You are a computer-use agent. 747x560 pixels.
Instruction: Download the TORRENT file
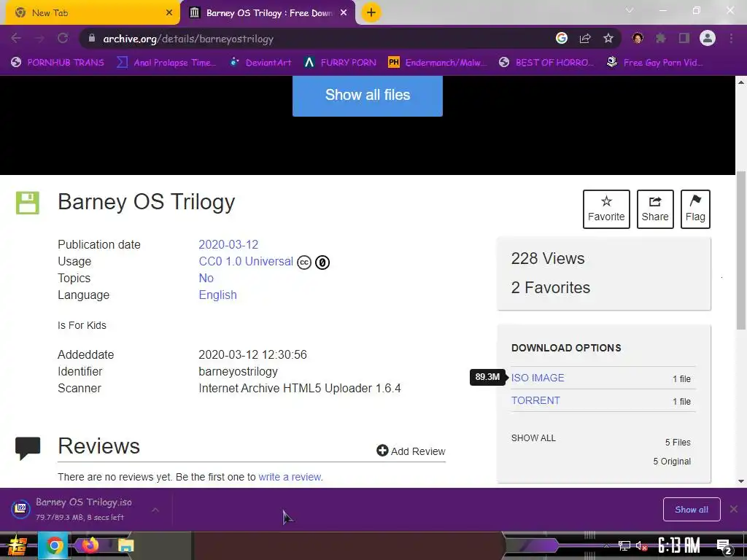535,400
